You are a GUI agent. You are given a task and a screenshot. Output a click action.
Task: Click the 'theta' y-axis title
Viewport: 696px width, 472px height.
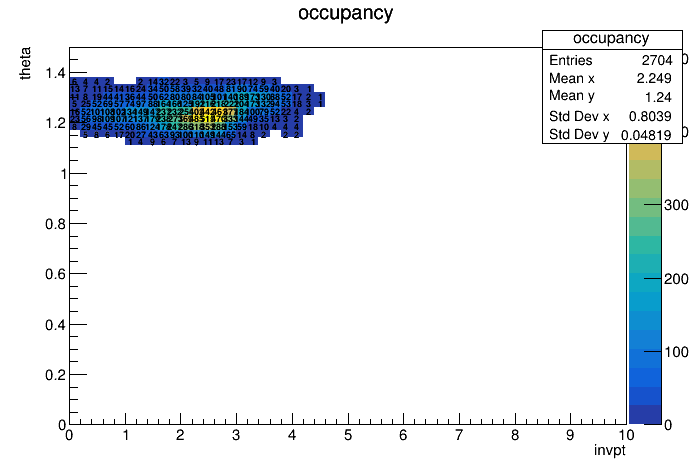tap(25, 63)
